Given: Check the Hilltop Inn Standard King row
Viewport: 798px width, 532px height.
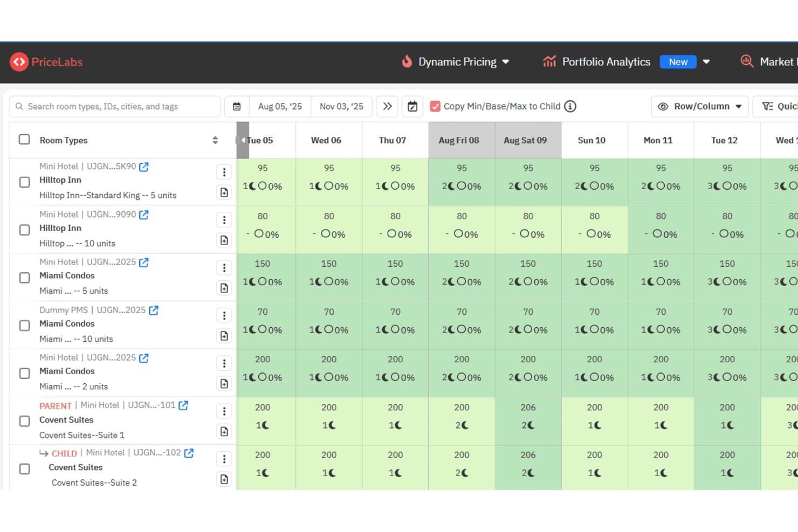Looking at the screenshot, I should click(24, 182).
